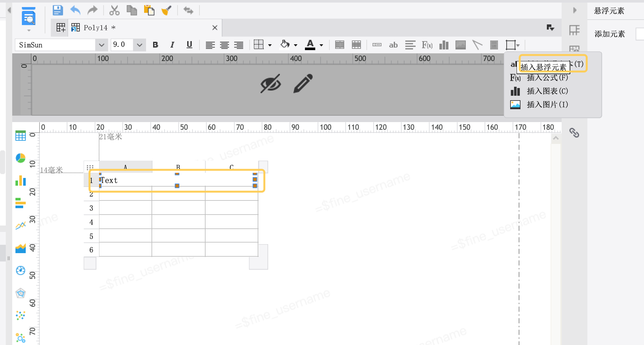The width and height of the screenshot is (644, 345).
Task: Toggle Underline formatting
Action: coord(189,45)
